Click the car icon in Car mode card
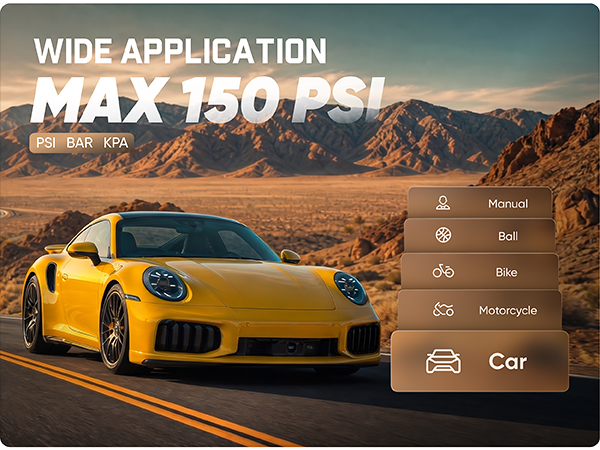Screen dimensions: 600x450 (443, 361)
